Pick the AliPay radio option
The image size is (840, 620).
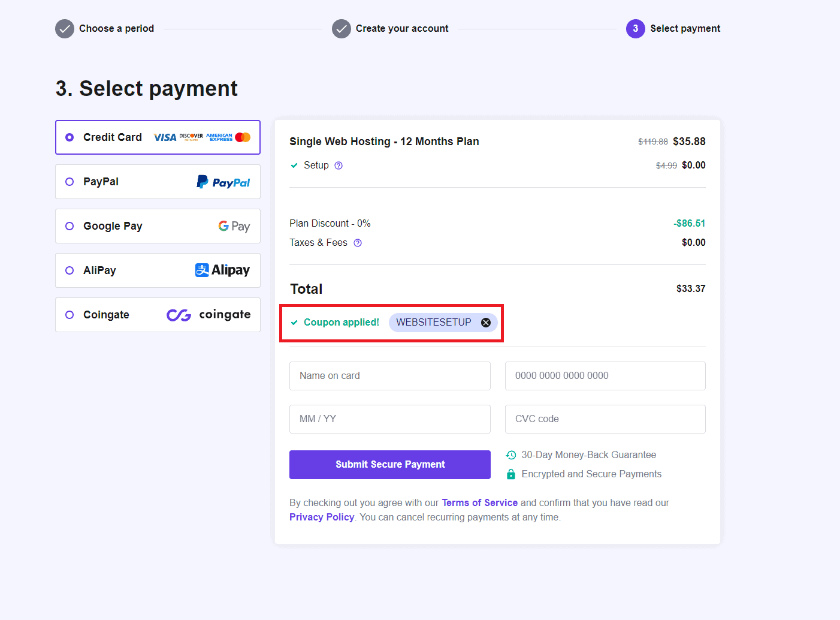pyautogui.click(x=70, y=270)
